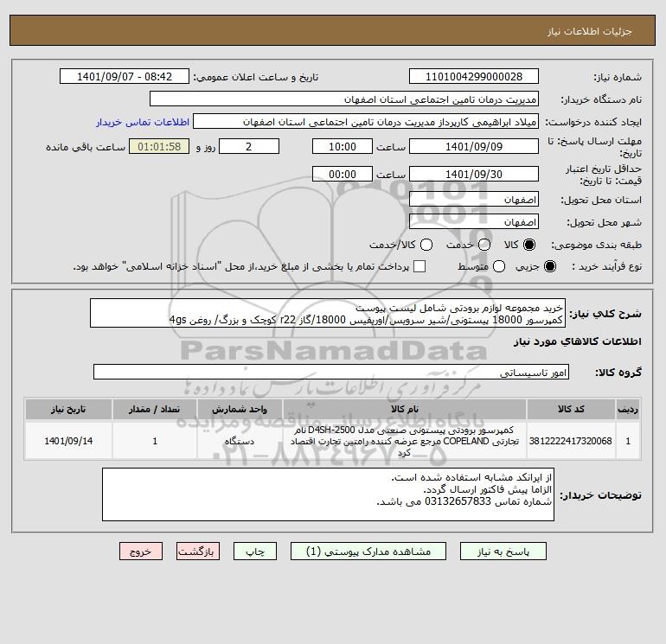The height and width of the screenshot is (644, 666).
Task: Click the نام دستگاه خریدار field
Action: point(344,99)
